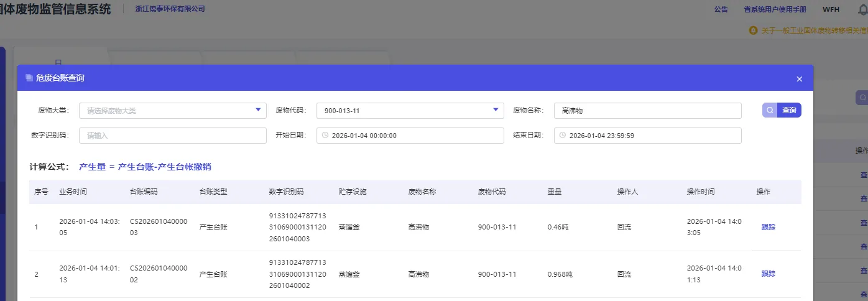Expand the 废物代码 dropdown arrow
The width and height of the screenshot is (868, 301).
pos(496,110)
